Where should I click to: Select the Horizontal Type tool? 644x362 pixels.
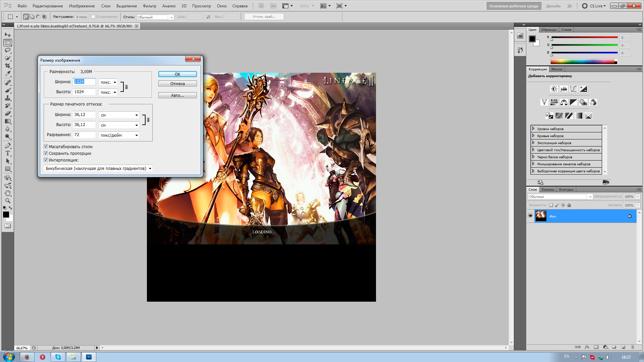pos(8,153)
